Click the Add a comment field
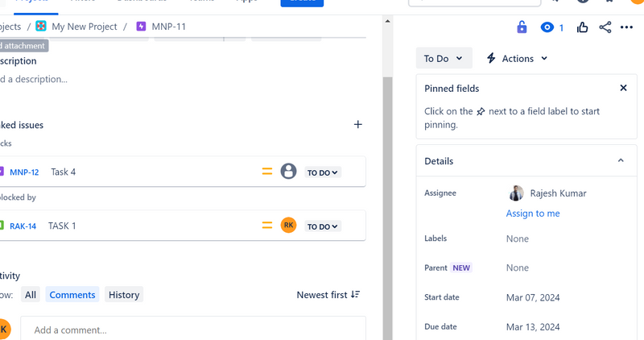This screenshot has width=644, height=340. point(193,330)
